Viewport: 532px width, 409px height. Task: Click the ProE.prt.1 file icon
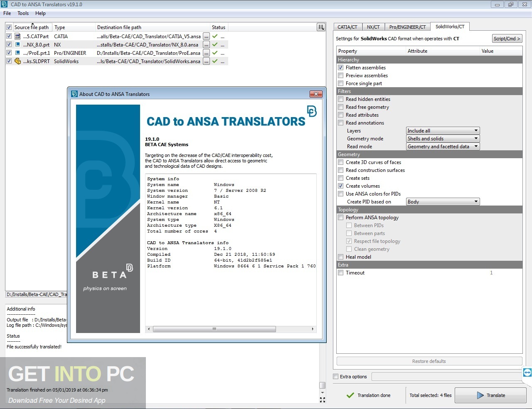pos(17,53)
